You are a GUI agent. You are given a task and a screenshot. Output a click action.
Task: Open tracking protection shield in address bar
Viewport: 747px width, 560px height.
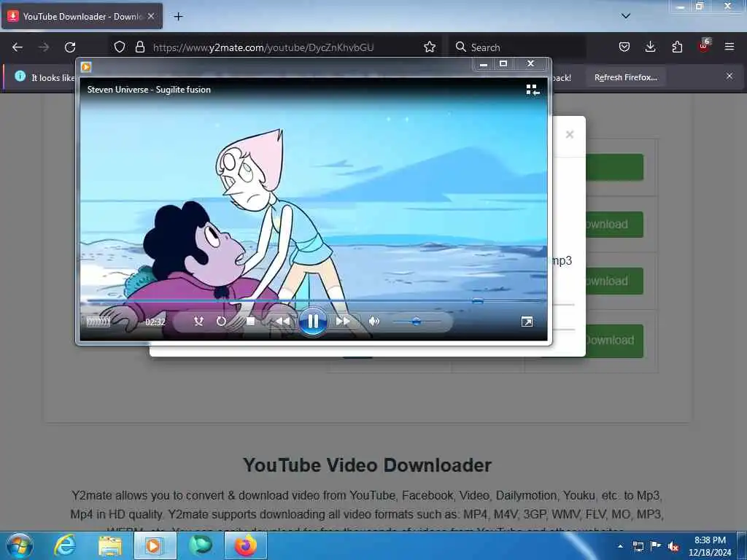click(x=120, y=47)
